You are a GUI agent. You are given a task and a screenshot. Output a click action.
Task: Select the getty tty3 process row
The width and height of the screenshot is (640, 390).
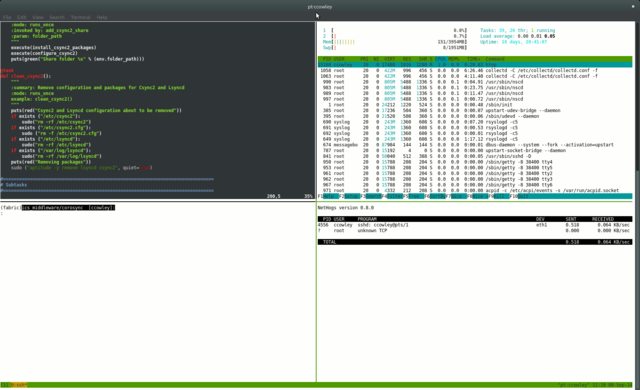(475, 179)
